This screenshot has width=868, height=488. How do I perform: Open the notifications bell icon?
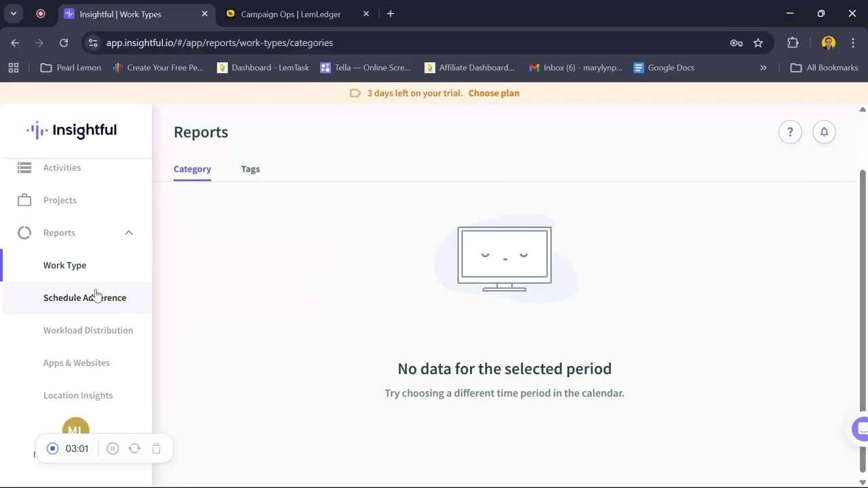[824, 132]
